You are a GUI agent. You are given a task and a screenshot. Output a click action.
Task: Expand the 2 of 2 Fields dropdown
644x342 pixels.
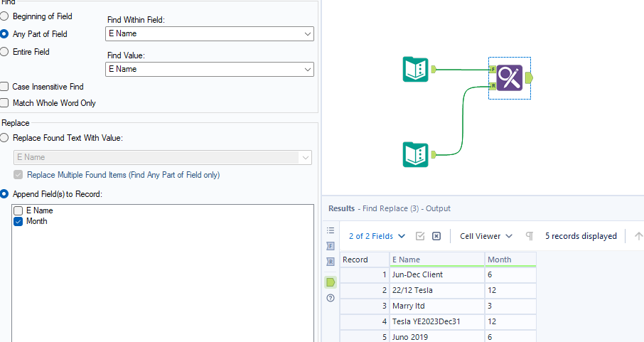pos(377,236)
